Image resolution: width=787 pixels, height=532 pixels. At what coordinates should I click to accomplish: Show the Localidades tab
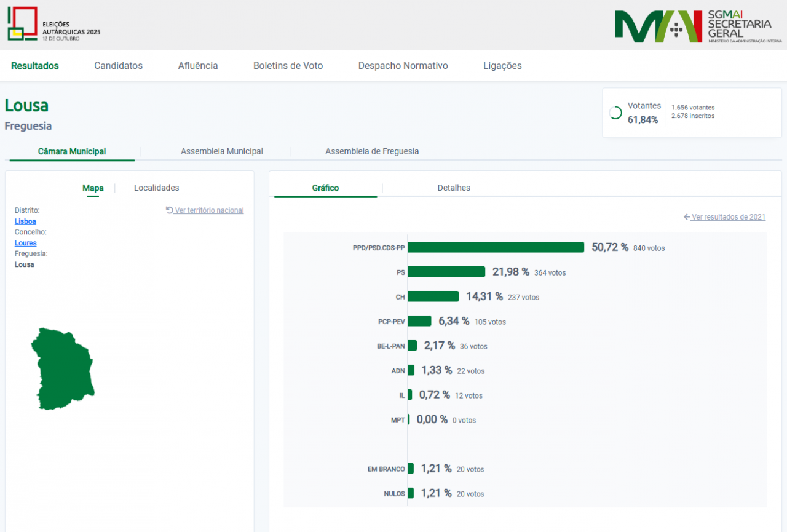pos(156,188)
